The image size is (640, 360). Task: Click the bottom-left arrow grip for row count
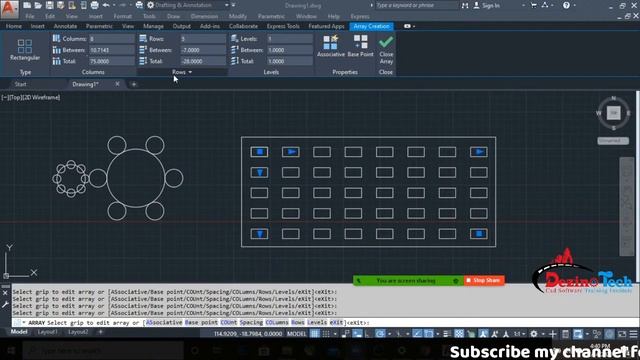(260, 234)
